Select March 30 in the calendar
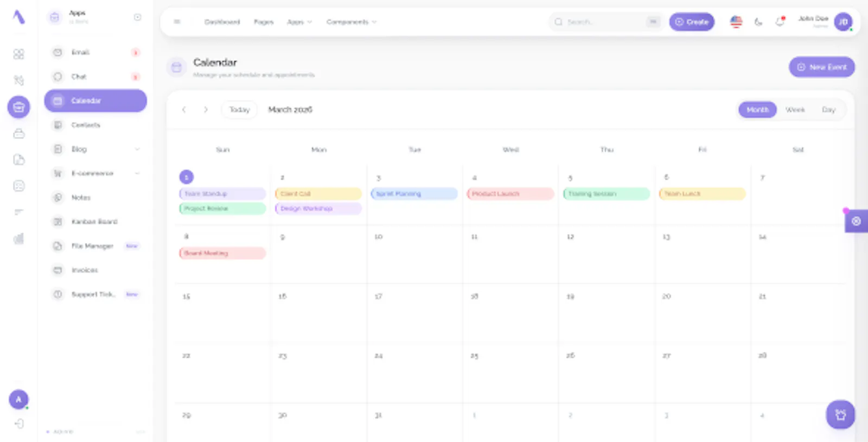 pyautogui.click(x=283, y=415)
